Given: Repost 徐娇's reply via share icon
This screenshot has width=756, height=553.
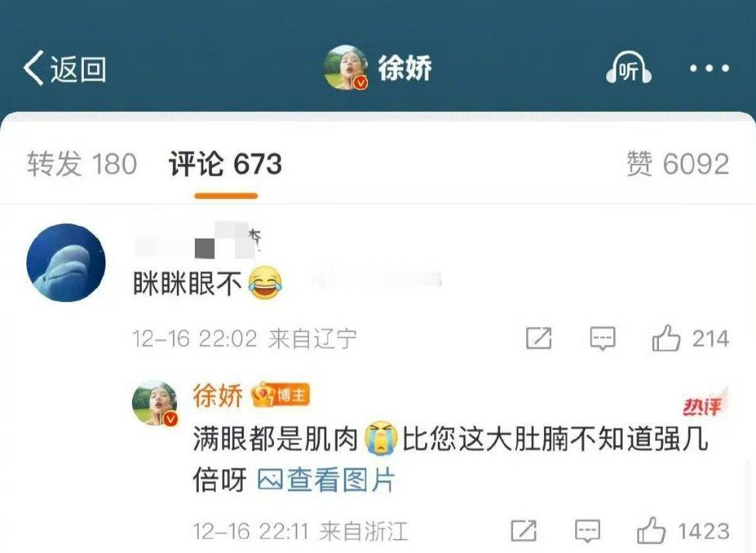Looking at the screenshot, I should [524, 530].
